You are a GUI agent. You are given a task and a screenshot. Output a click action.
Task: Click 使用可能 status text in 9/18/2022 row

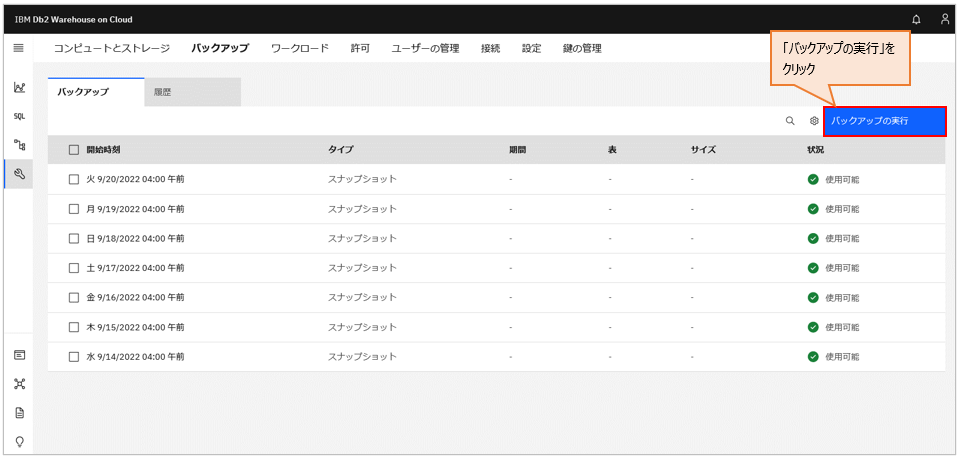(x=842, y=238)
